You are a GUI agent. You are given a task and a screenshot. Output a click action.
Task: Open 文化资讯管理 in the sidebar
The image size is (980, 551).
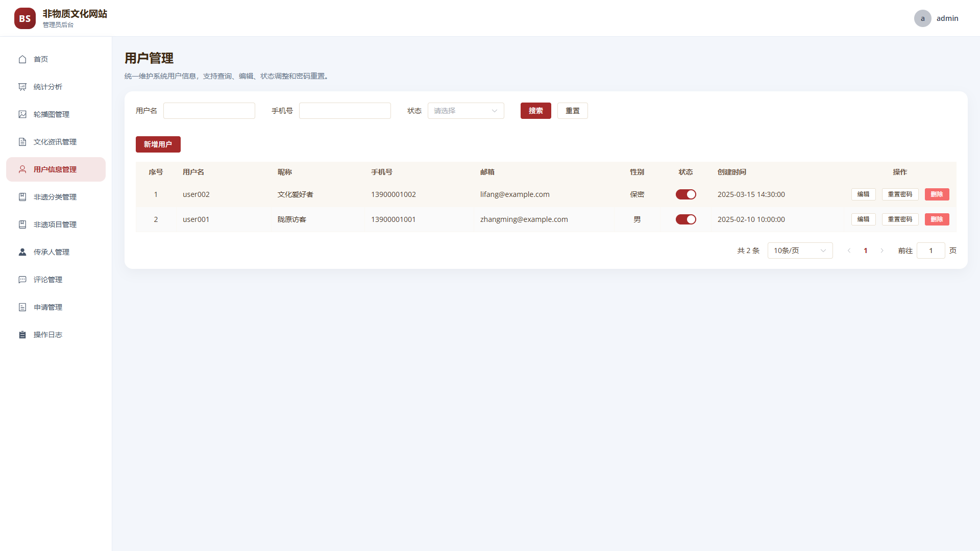56,142
